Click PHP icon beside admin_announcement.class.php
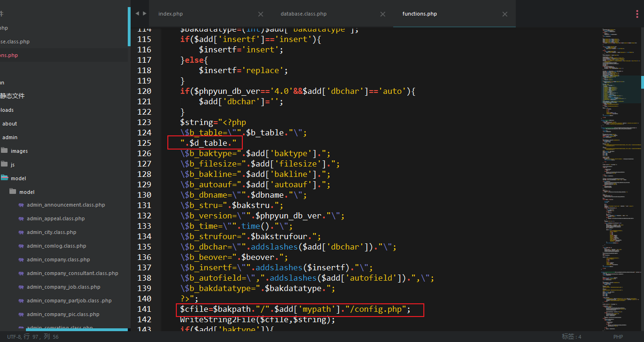 click(x=21, y=205)
